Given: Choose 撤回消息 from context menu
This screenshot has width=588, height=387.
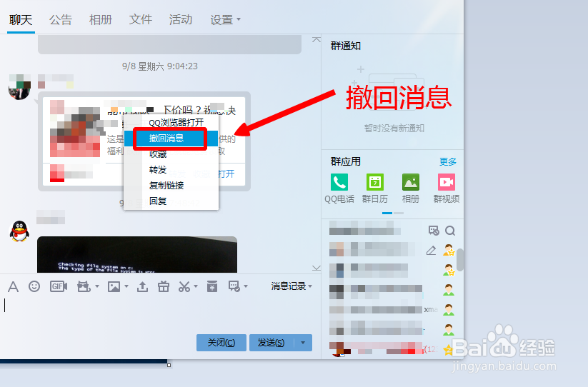Looking at the screenshot, I should click(x=171, y=139).
